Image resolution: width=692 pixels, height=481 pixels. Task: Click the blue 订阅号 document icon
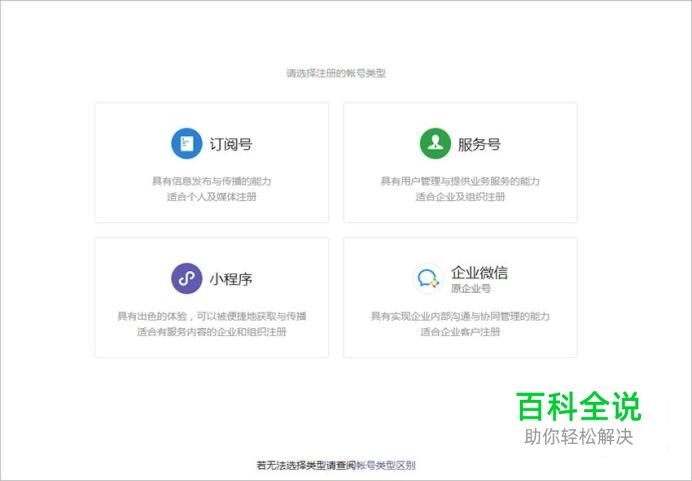coord(187,143)
